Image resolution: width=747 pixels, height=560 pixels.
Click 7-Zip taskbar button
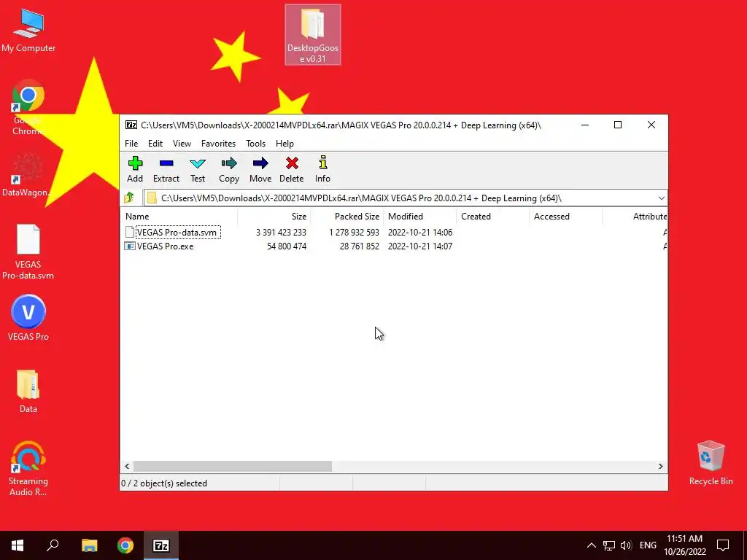coord(160,545)
